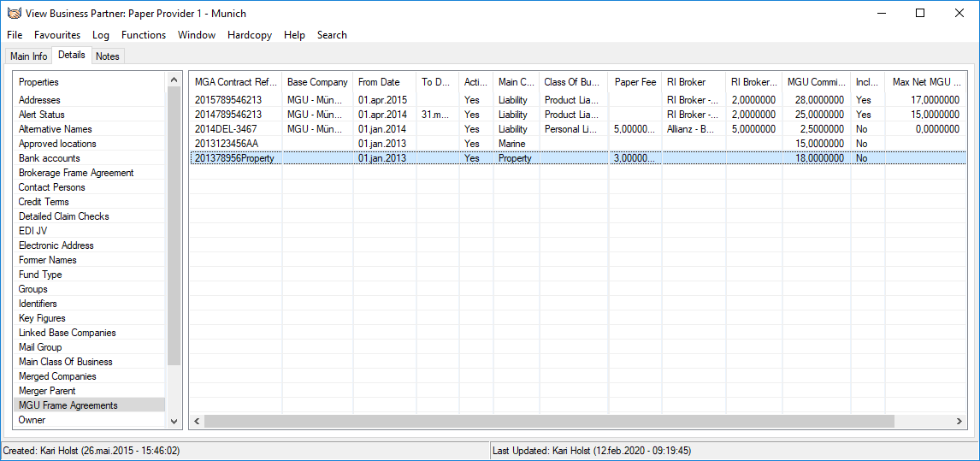Open the Hardcopy menu
Viewport: 980px width, 461px height.
(x=250, y=35)
